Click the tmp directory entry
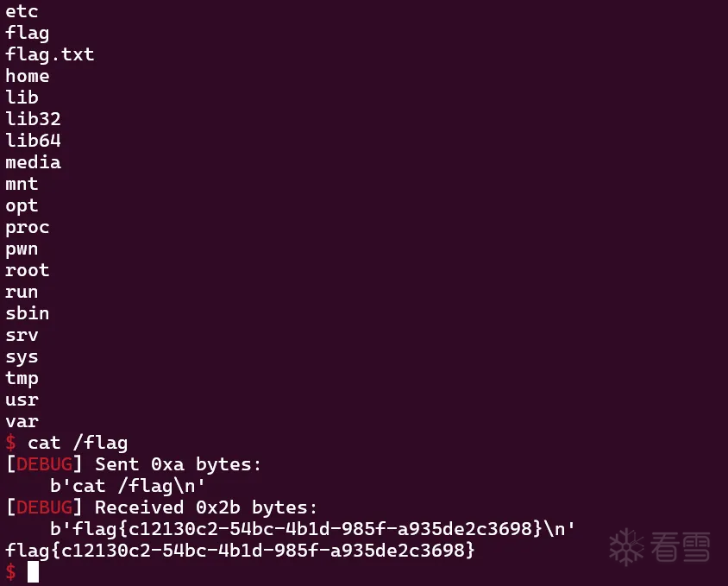 click(22, 378)
